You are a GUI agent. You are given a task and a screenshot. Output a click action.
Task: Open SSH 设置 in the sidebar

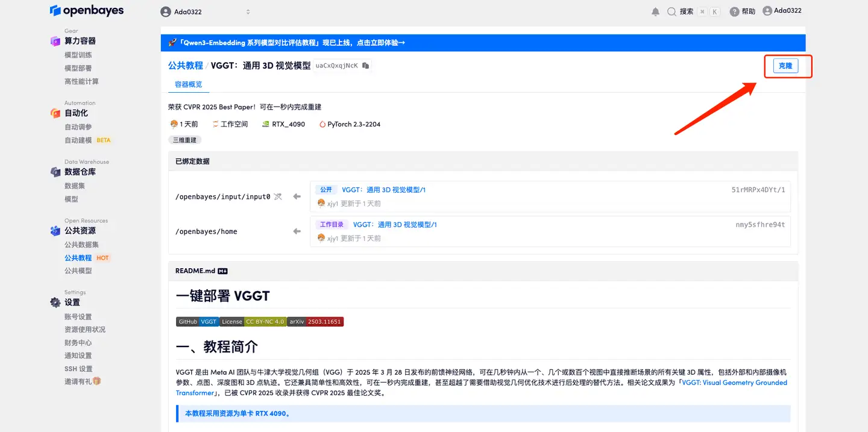pos(79,369)
